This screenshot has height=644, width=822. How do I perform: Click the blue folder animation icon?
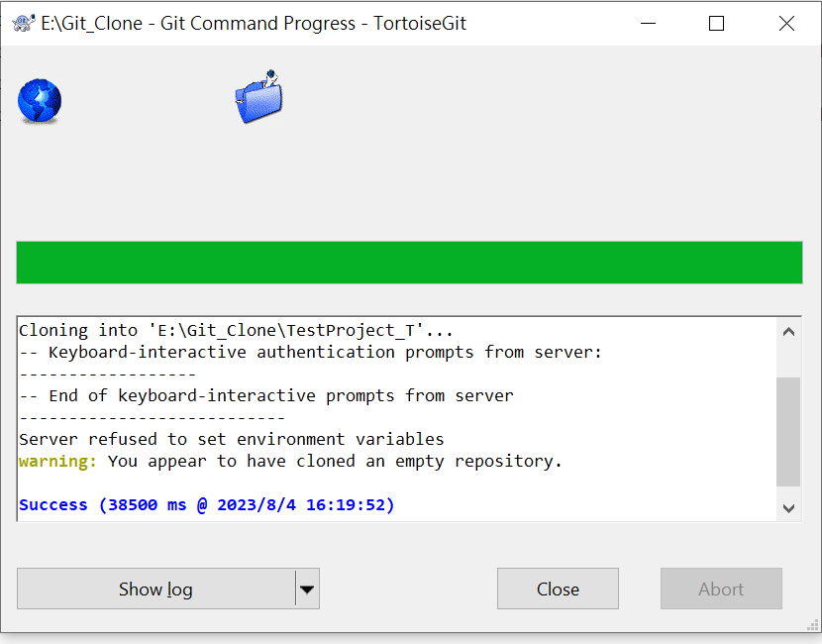258,96
